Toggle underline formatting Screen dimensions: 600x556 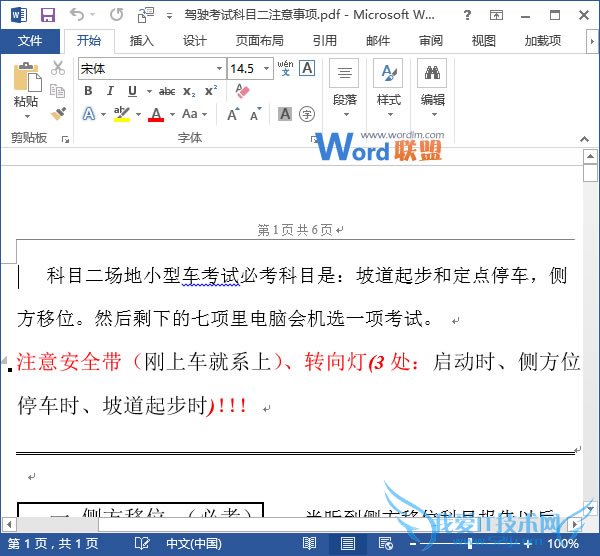(132, 91)
